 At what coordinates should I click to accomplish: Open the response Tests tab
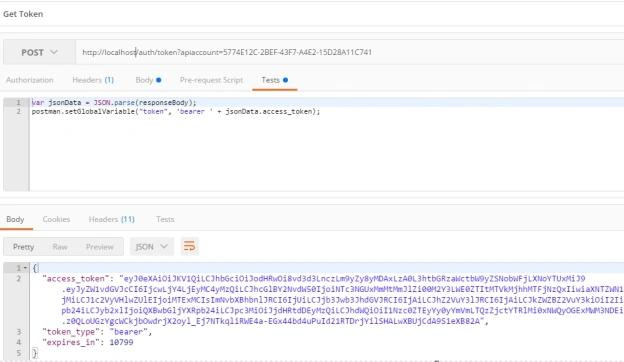tap(165, 219)
